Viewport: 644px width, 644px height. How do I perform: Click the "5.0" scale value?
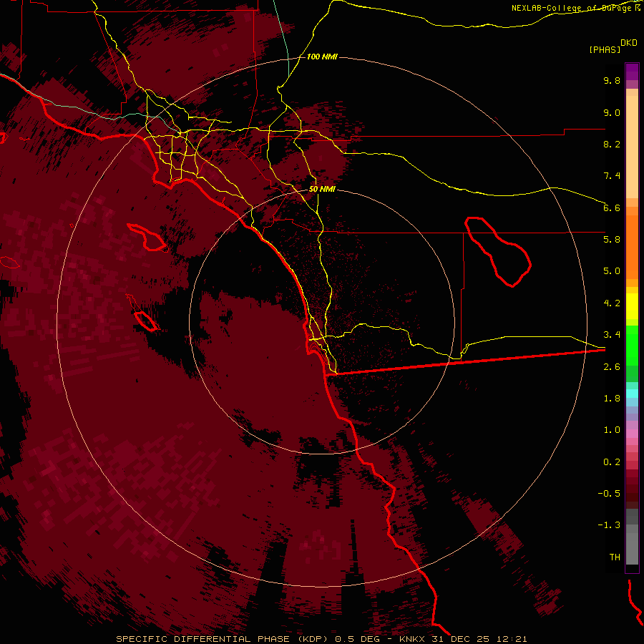[612, 271]
